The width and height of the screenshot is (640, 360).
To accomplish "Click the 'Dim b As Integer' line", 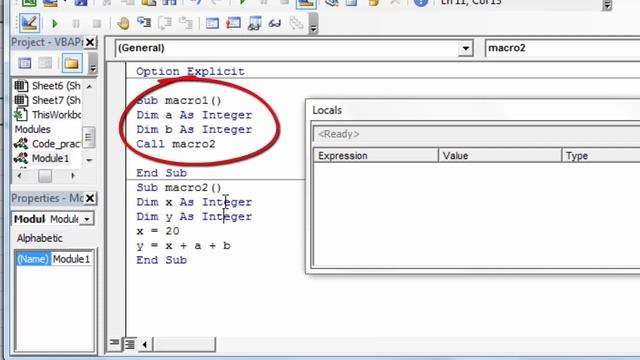I will 194,129.
